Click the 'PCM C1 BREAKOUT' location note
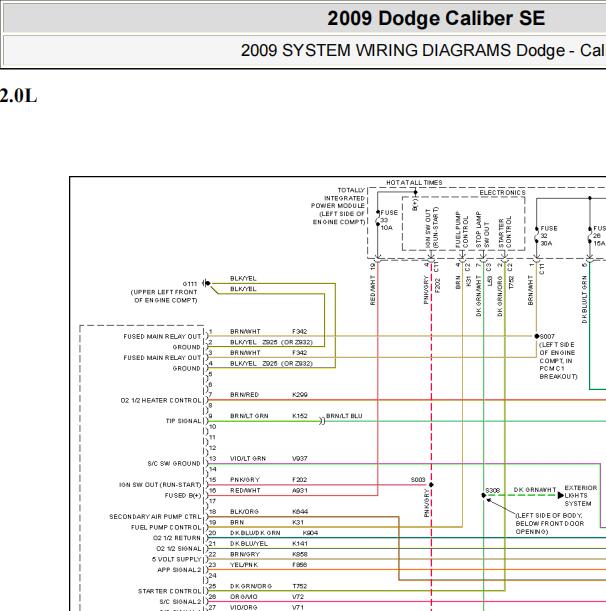The height and width of the screenshot is (611, 606). 558,373
